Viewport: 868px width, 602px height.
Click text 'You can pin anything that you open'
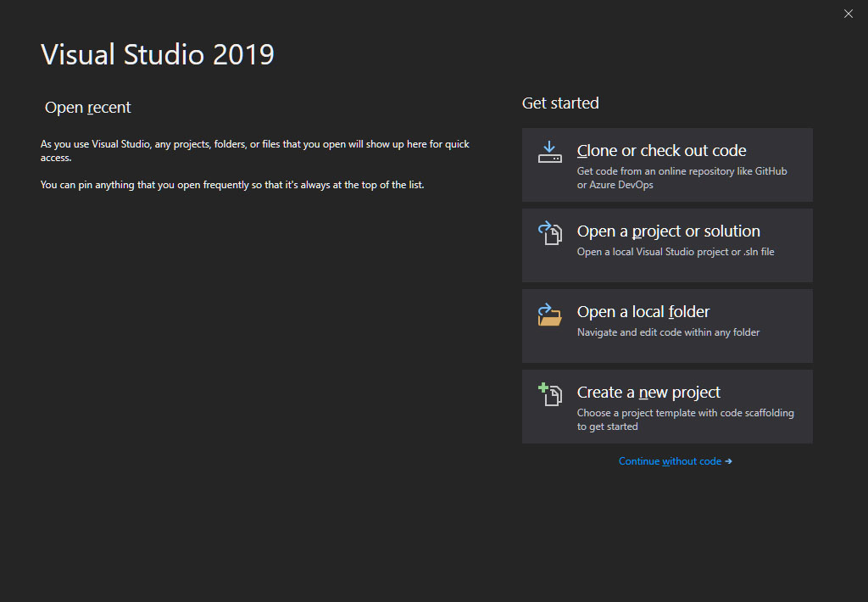tap(120, 185)
